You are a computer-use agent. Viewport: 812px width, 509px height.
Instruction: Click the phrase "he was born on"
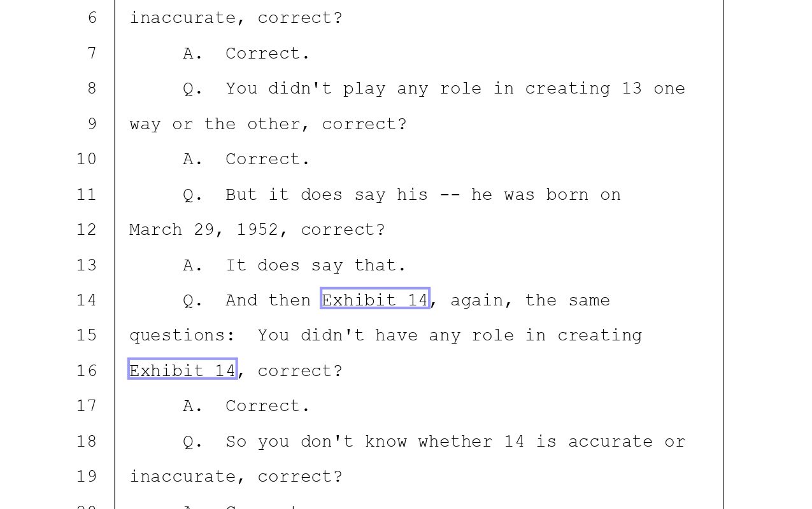coord(546,195)
